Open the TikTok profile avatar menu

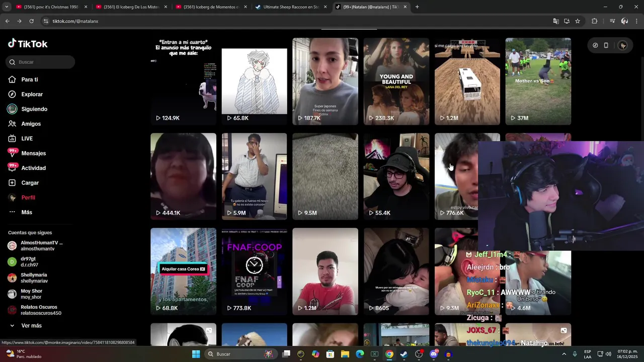(623, 45)
